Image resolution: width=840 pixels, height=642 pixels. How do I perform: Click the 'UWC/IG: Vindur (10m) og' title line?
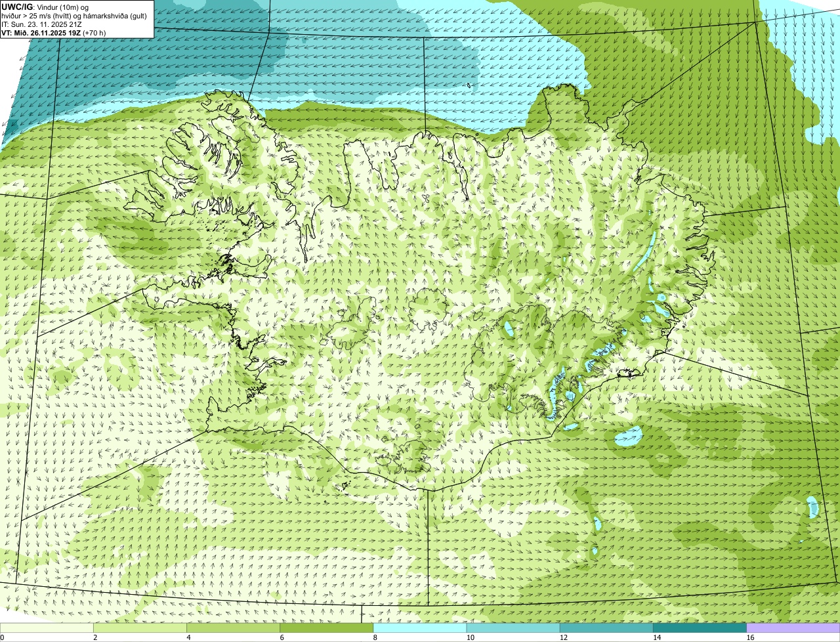tap(45, 7)
